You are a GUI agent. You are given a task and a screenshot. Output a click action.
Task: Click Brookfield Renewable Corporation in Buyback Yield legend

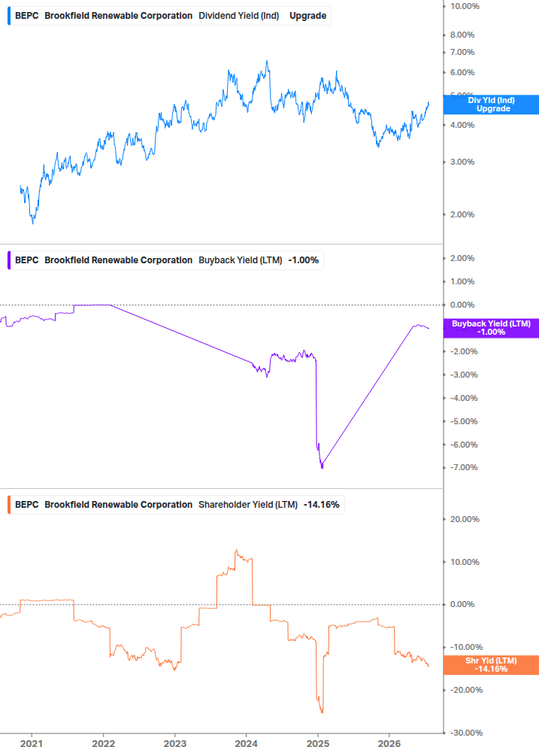click(x=119, y=260)
